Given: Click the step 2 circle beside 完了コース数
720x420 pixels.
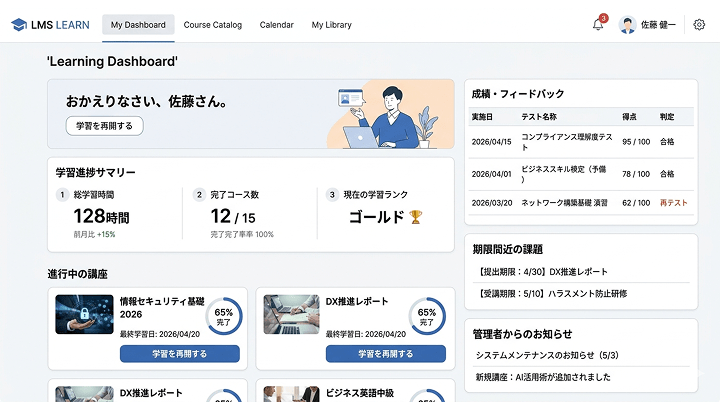Looking at the screenshot, I should pos(199,195).
